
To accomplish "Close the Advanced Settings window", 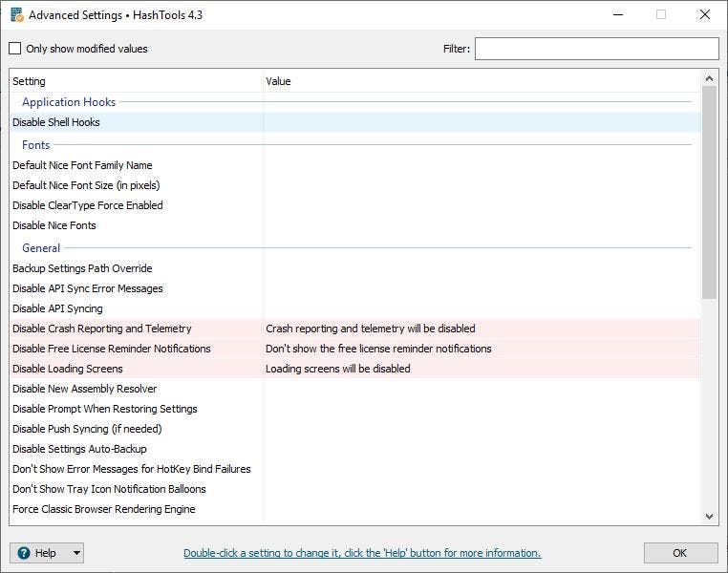I will 705,15.
